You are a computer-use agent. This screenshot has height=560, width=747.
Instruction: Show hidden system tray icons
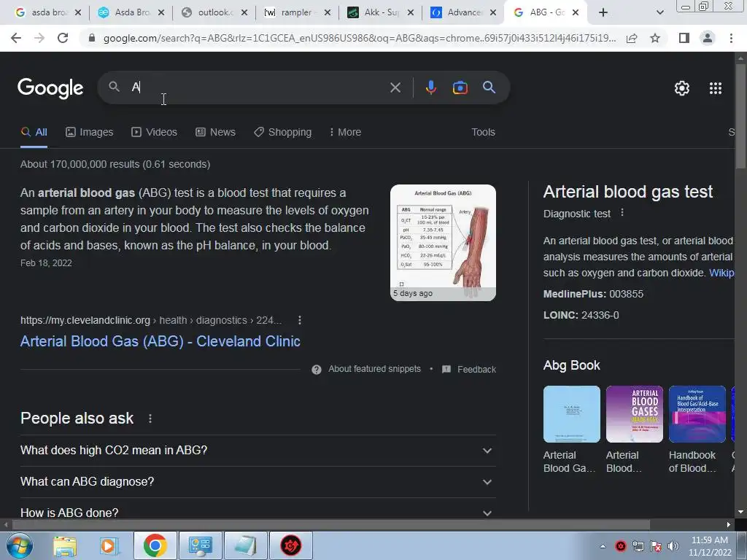point(603,546)
